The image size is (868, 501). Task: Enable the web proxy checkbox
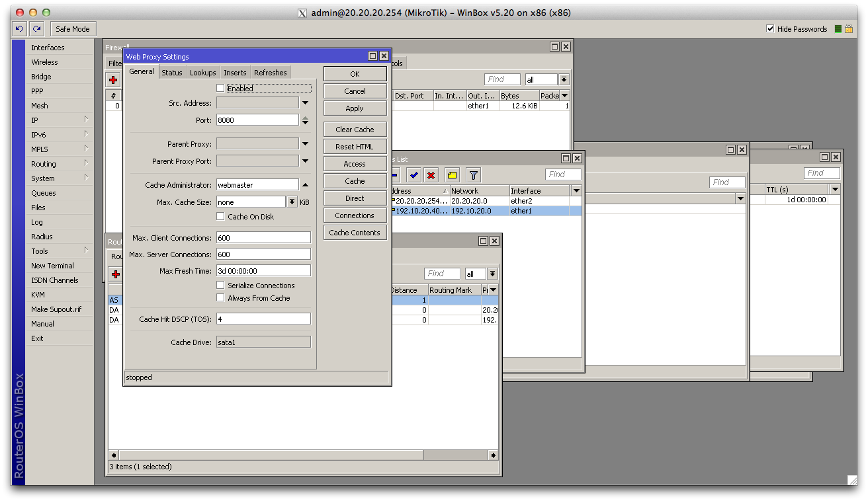tap(221, 88)
